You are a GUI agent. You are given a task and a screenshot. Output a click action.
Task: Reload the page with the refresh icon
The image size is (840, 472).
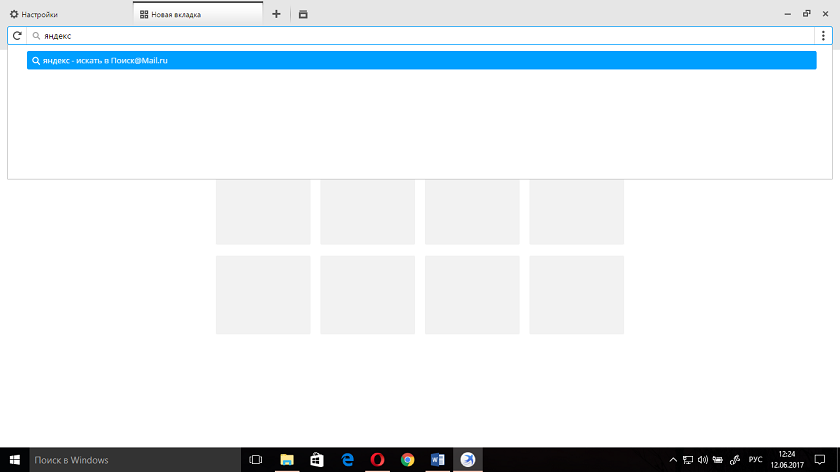[17, 36]
